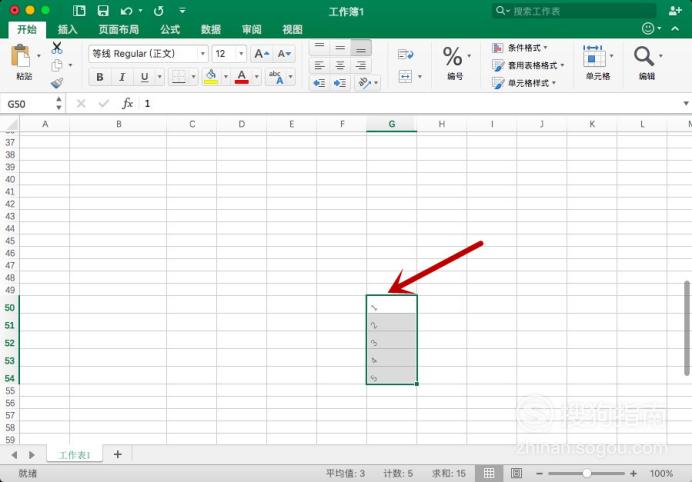The width and height of the screenshot is (692, 482).
Task: Apply red font color A
Action: click(241, 77)
